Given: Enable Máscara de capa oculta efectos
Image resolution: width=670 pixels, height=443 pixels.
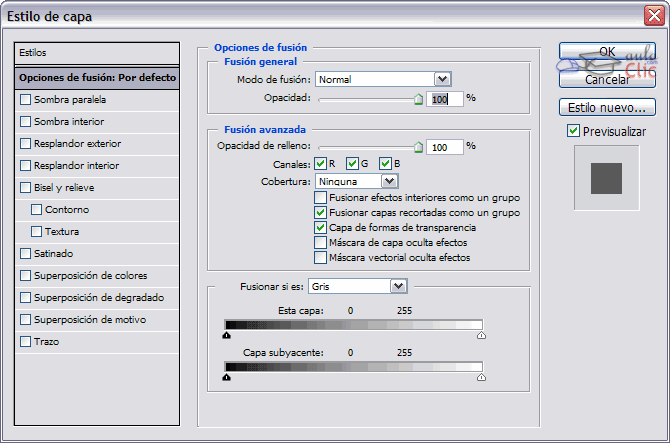Looking at the screenshot, I should 320,243.
